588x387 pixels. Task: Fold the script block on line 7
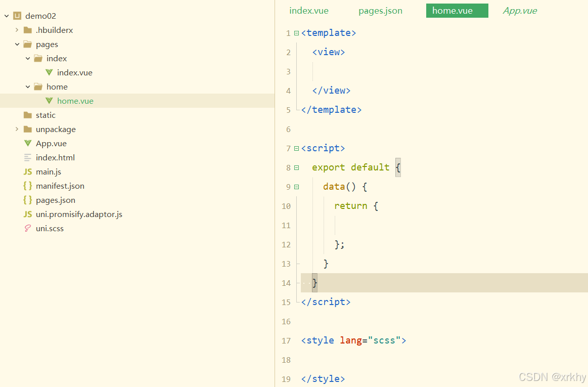pos(297,148)
